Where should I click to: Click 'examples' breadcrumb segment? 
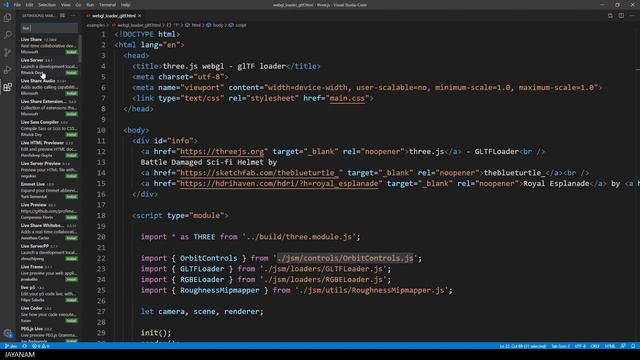click(x=96, y=25)
